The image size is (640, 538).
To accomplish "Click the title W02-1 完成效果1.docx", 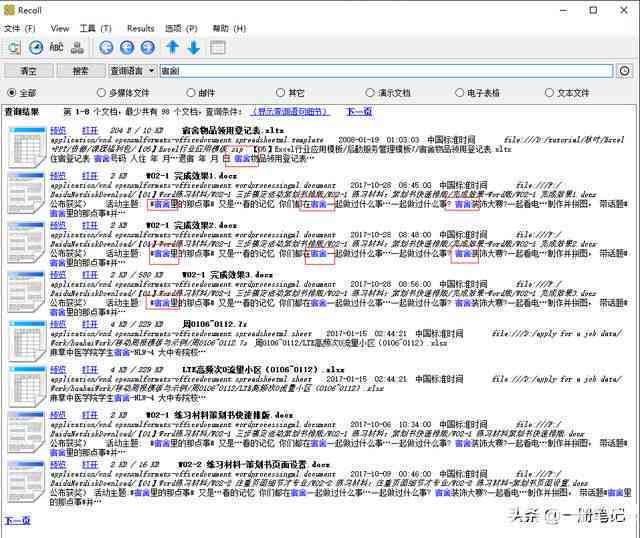I will 191,176.
